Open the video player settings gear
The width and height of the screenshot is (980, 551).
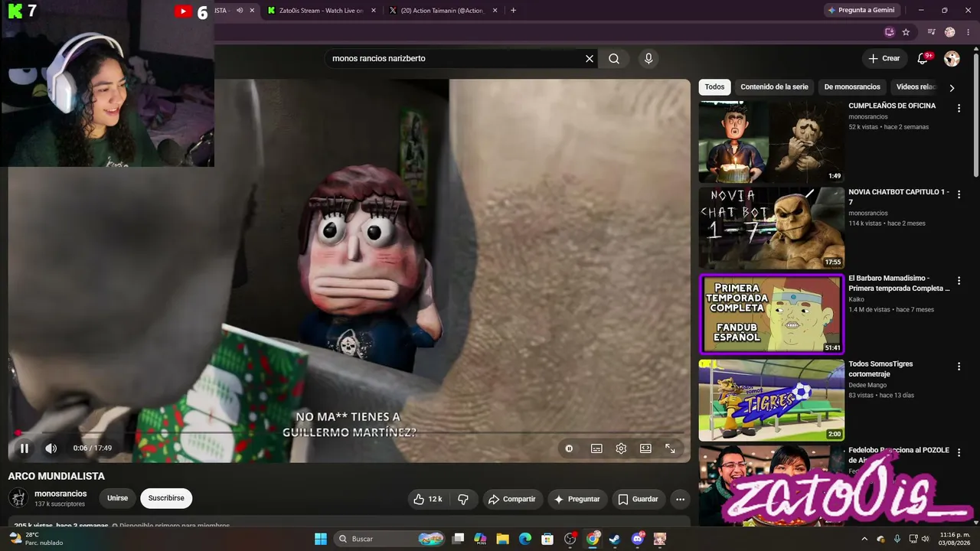click(621, 448)
